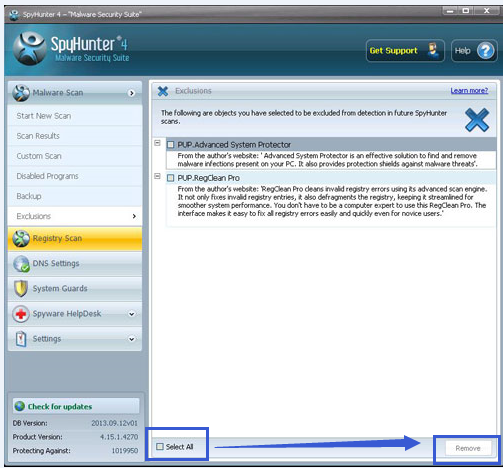The height and width of the screenshot is (468, 503).
Task: Click the Product Version value 4.15.1.4270
Action: (119, 437)
